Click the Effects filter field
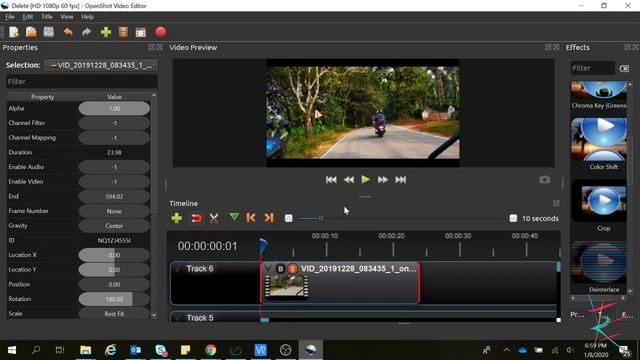This screenshot has width=640, height=360. coord(592,68)
